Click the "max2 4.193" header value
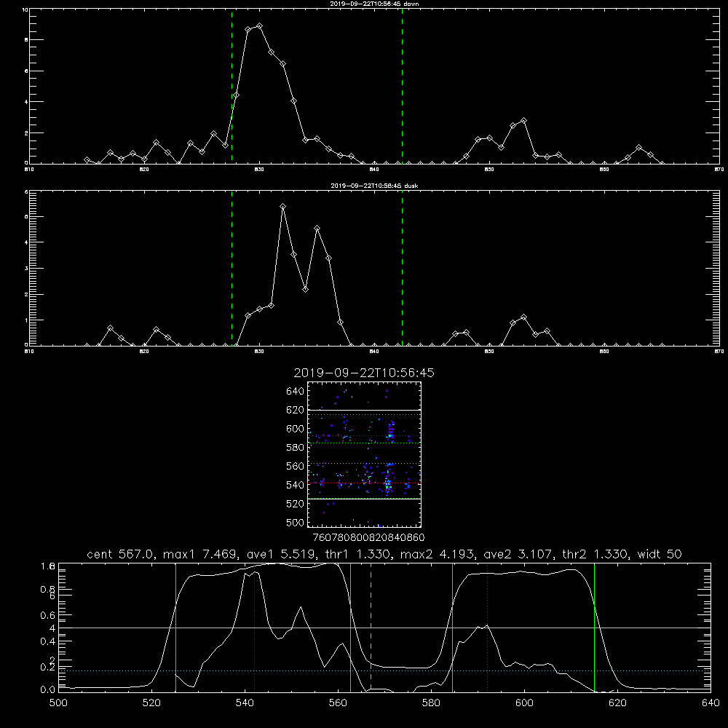 click(x=437, y=554)
